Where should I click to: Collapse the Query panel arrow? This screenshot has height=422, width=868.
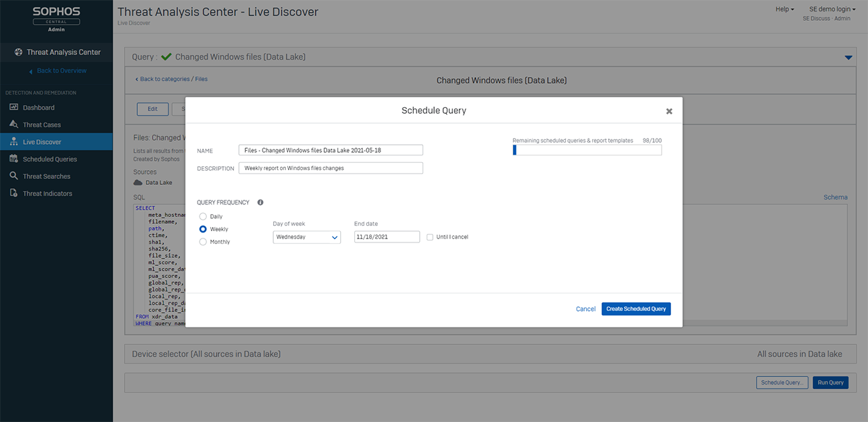(849, 58)
